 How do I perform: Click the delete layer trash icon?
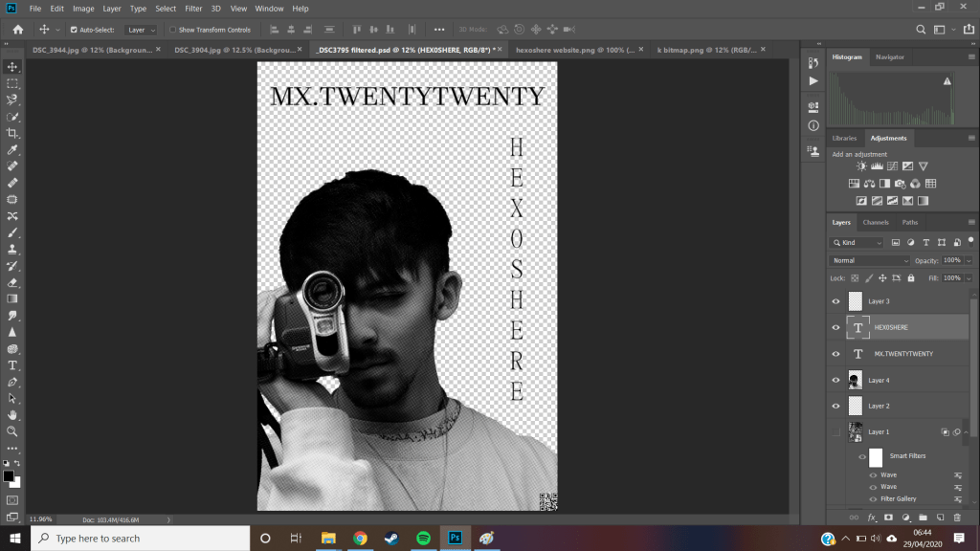[956, 518]
